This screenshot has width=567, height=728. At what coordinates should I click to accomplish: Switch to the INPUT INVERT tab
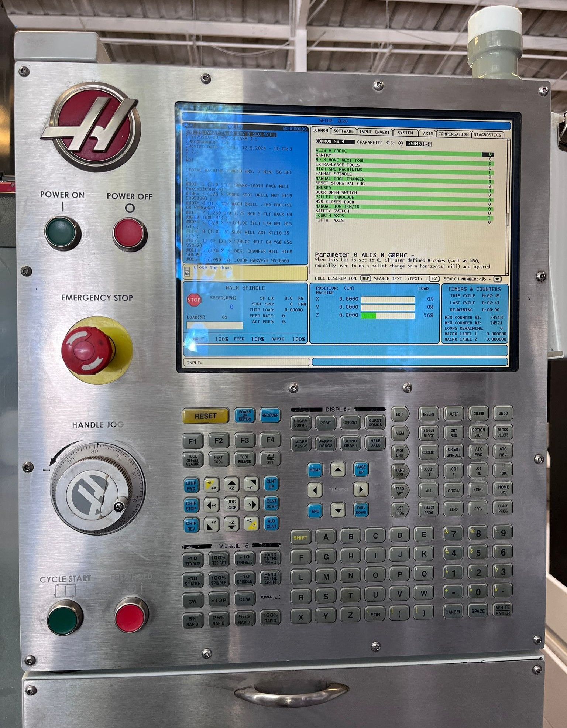coord(374,132)
